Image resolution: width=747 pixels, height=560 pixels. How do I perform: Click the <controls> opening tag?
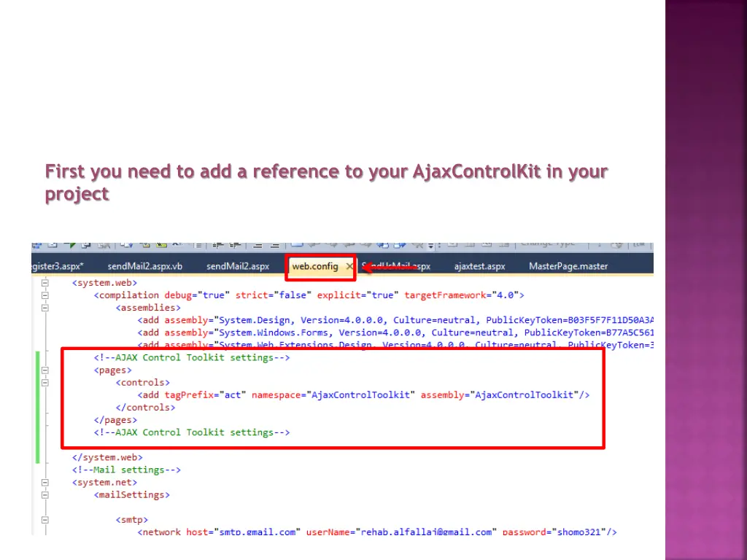coord(142,382)
